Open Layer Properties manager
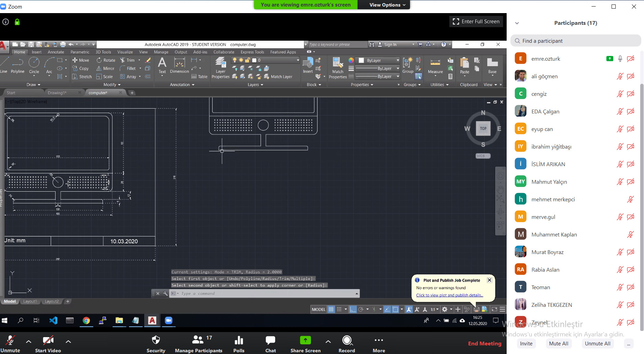Image resolution: width=644 pixels, height=354 pixels. click(x=221, y=68)
